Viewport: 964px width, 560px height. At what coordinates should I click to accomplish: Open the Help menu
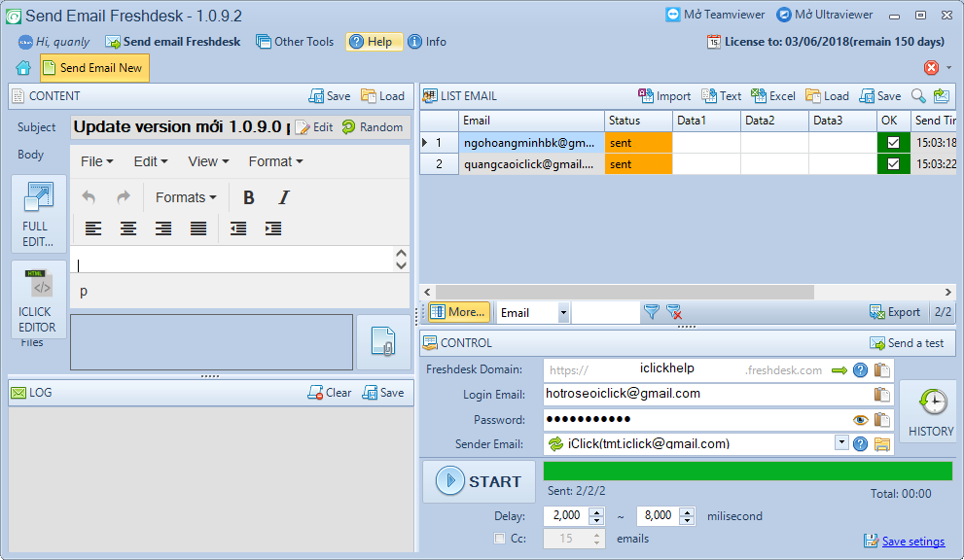click(374, 42)
